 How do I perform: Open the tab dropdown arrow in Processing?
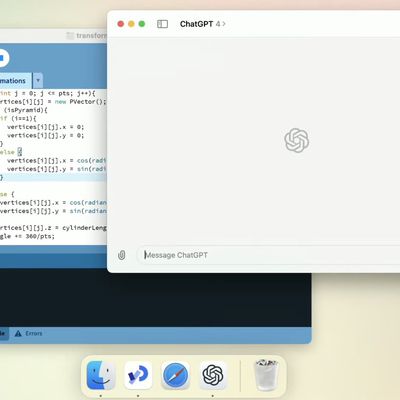tap(38, 81)
